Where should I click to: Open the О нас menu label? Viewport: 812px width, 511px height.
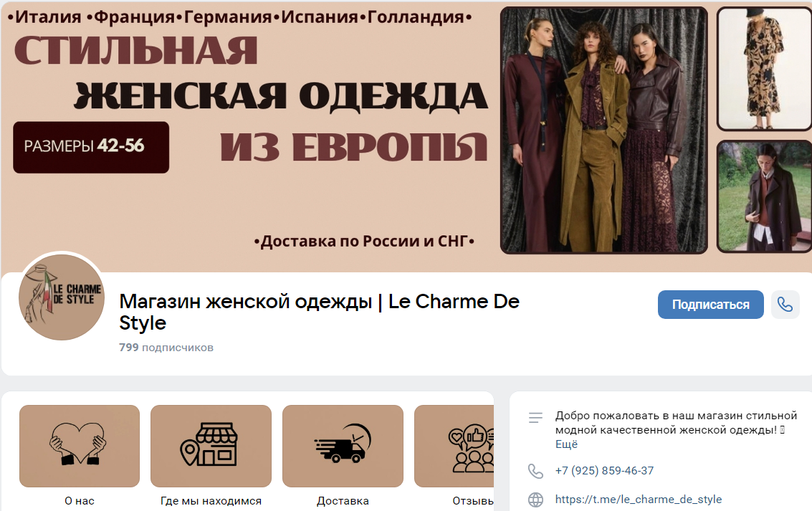(x=80, y=501)
